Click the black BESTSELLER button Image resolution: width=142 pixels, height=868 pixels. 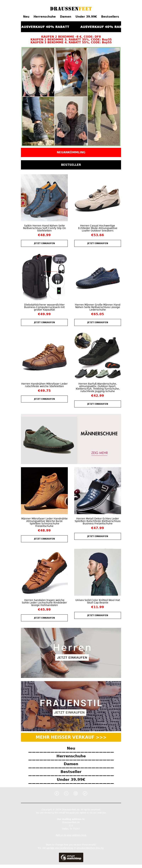pyautogui.click(x=71, y=165)
